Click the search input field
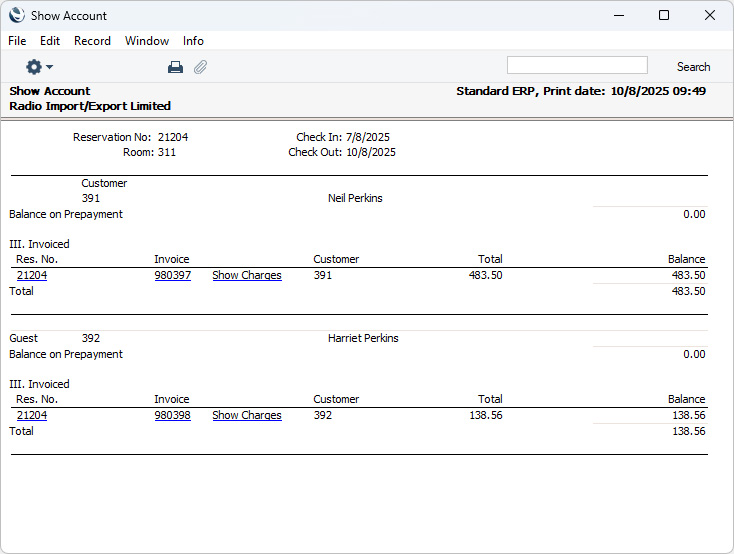 [x=577, y=65]
